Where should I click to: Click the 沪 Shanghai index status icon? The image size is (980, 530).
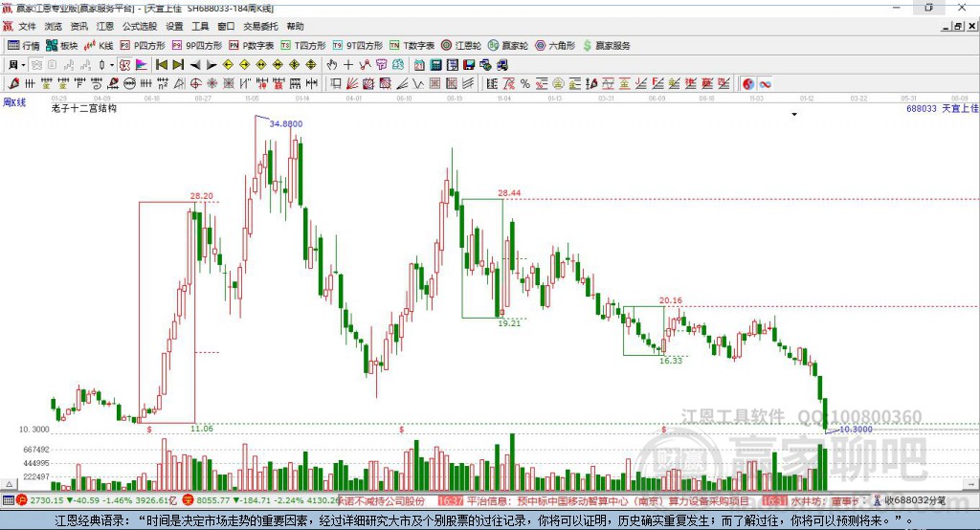[x=22, y=500]
